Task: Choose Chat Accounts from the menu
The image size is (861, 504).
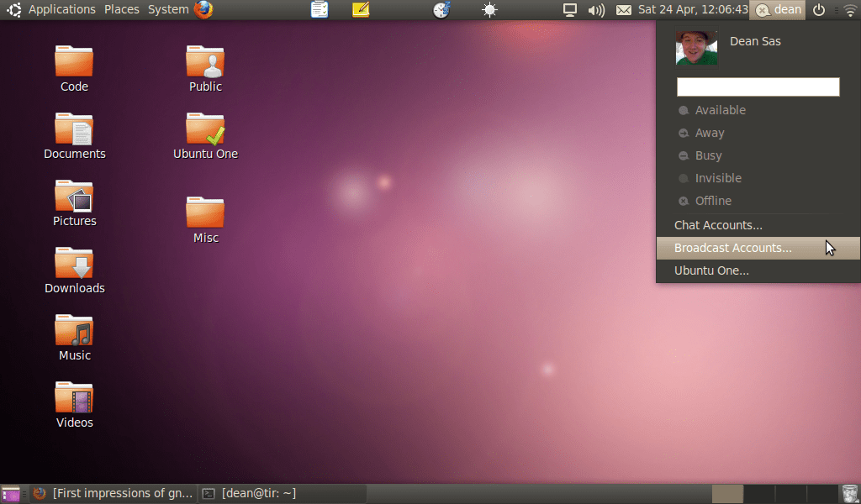Action: (x=718, y=225)
